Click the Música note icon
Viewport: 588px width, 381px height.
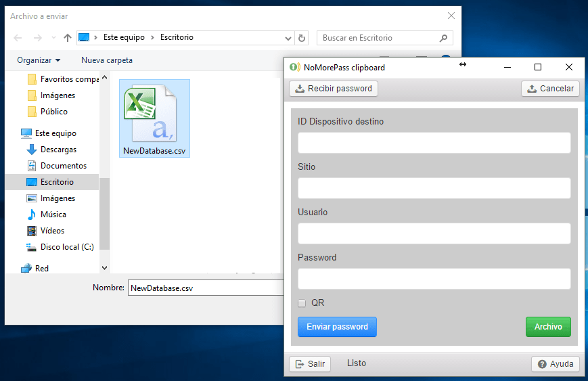coord(32,214)
